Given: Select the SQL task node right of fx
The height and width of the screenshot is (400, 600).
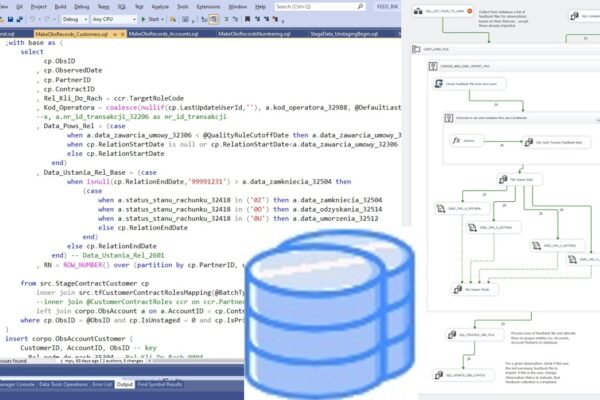Looking at the screenshot, I should click(557, 142).
